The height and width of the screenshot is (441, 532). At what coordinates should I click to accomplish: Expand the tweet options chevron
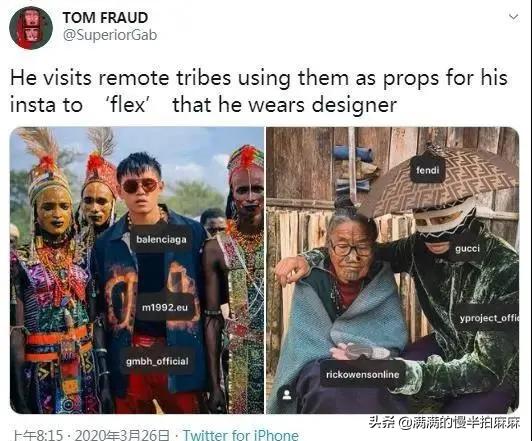point(514,16)
